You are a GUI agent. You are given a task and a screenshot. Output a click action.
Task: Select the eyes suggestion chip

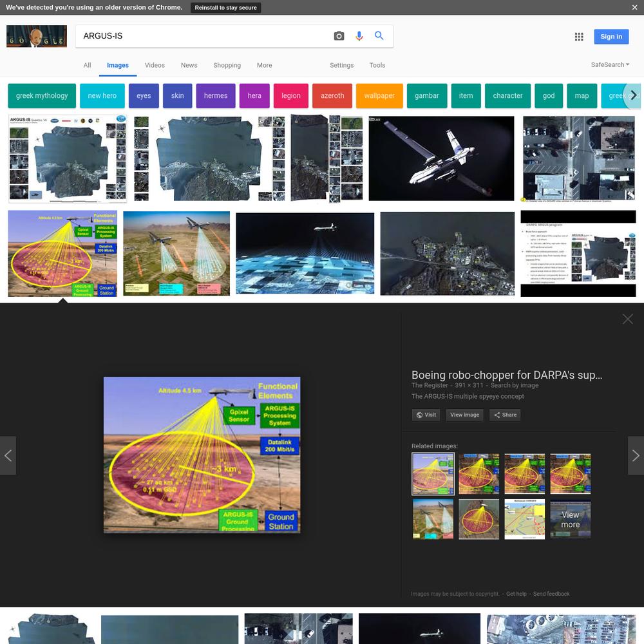pyautogui.click(x=144, y=96)
